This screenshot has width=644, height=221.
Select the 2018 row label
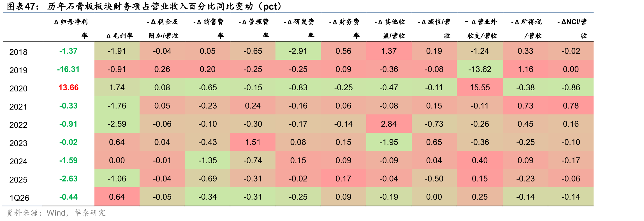(x=18, y=52)
